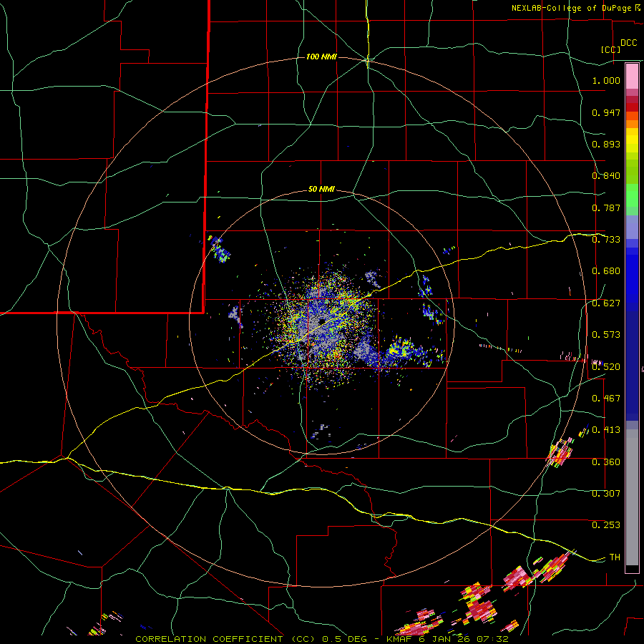Click the 50 NMI range ring label

(321, 189)
